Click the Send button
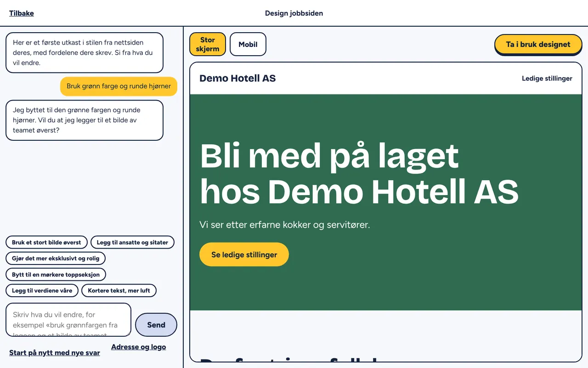Screen dimensions: 588x368 [x=156, y=325]
